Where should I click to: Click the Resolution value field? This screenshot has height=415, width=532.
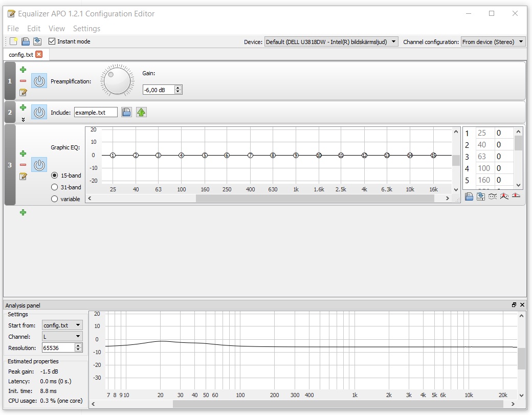tap(58, 347)
